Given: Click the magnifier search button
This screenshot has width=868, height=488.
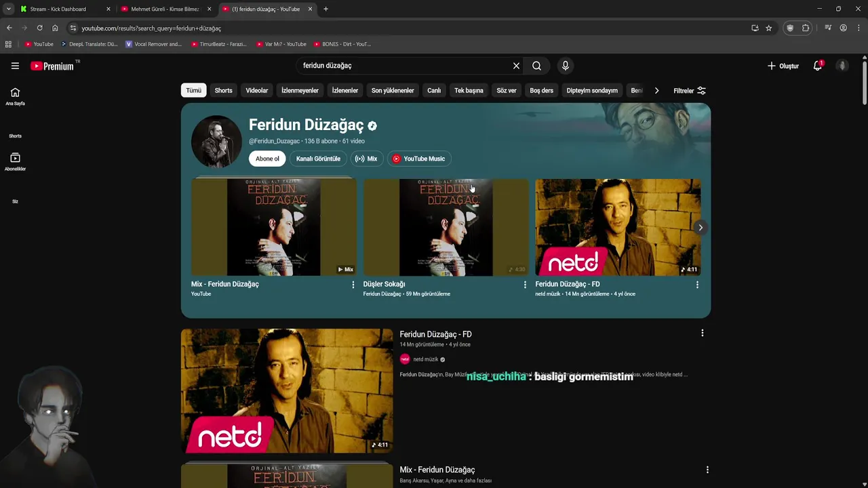Looking at the screenshot, I should (536, 66).
